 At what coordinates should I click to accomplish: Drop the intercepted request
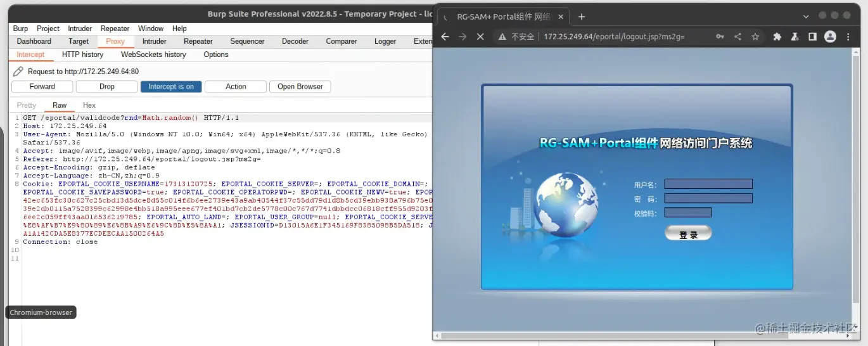click(107, 87)
